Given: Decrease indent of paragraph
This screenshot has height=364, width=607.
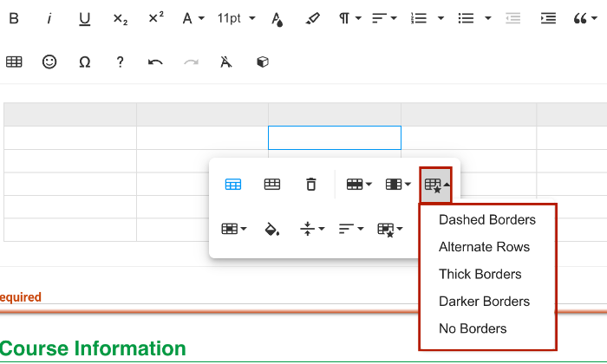Looking at the screenshot, I should click(x=513, y=18).
